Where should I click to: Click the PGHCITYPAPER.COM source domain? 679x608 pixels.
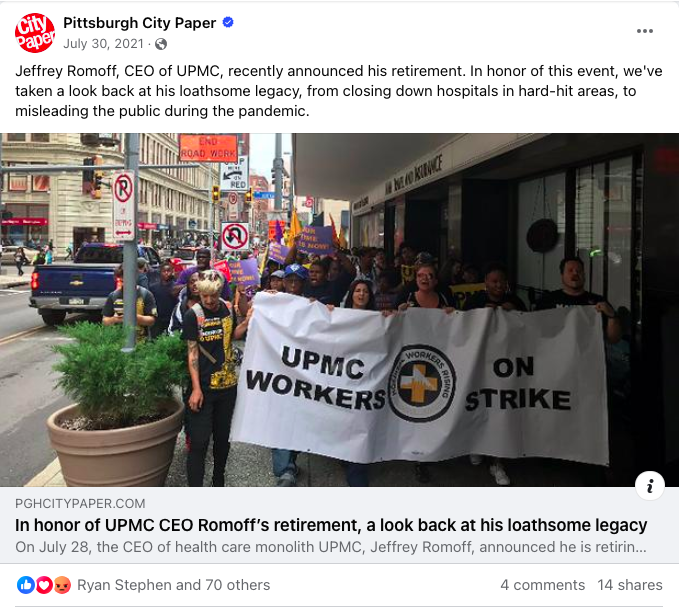point(80,504)
